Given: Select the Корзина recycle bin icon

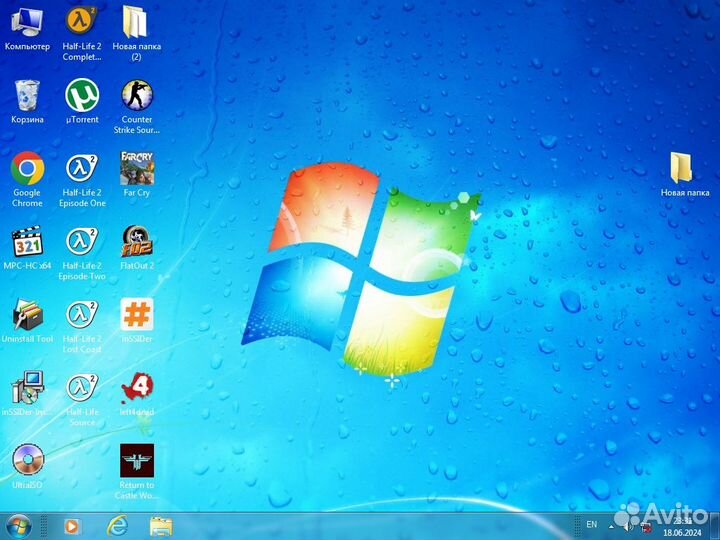Looking at the screenshot, I should click(27, 96).
